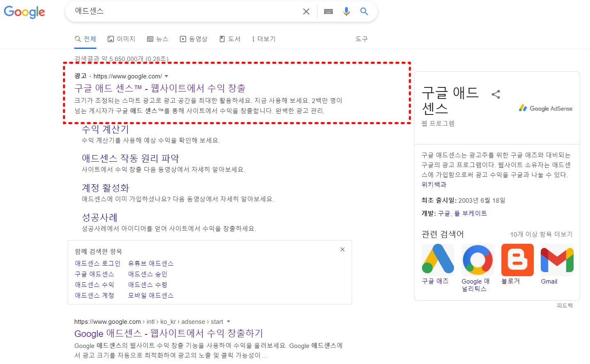Switch to the 도서 tab
The height and width of the screenshot is (364, 590).
click(230, 39)
